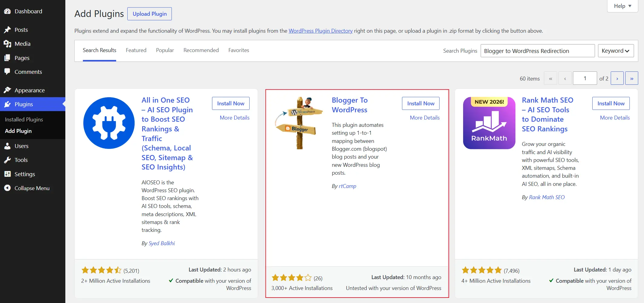Click the Collapse Menu arrow icon
This screenshot has width=644, height=303.
pyautogui.click(x=8, y=188)
